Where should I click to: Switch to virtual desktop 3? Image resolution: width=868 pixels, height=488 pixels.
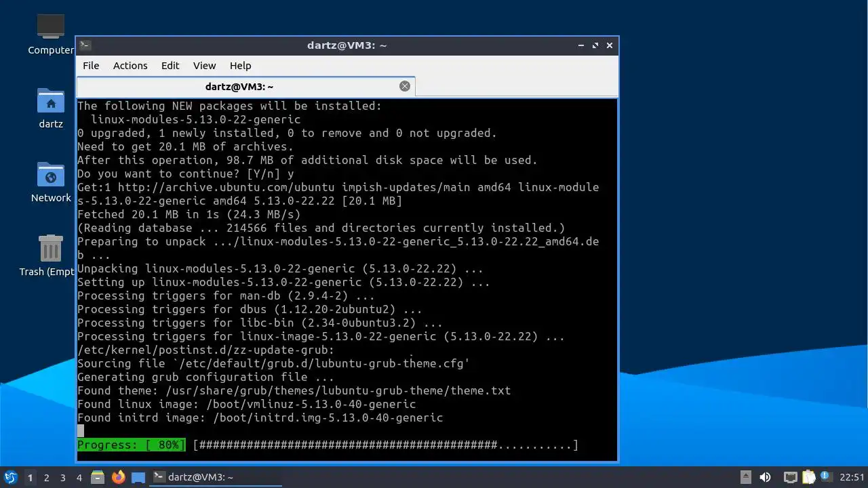point(62,477)
